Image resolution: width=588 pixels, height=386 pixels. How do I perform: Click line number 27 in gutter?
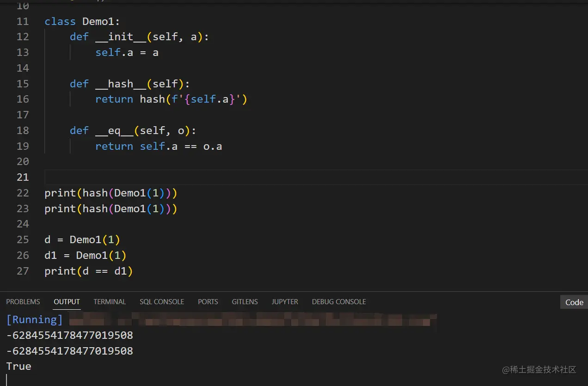23,271
